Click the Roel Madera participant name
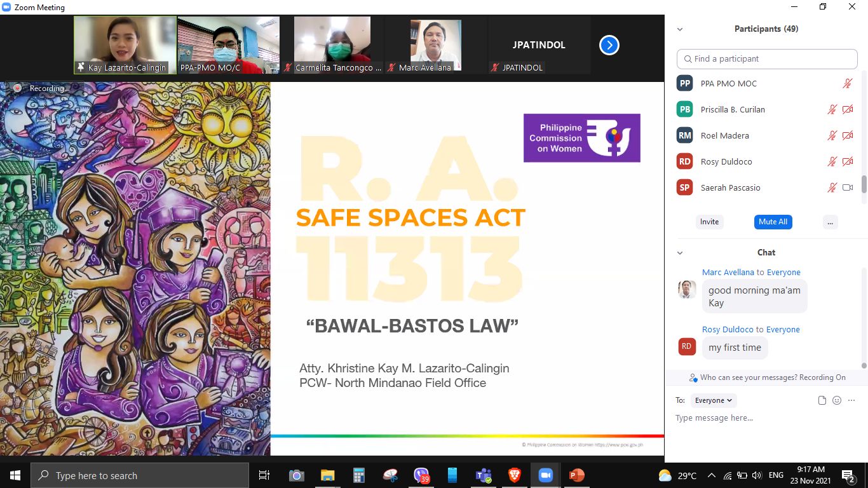The height and width of the screenshot is (488, 868). [x=725, y=135]
